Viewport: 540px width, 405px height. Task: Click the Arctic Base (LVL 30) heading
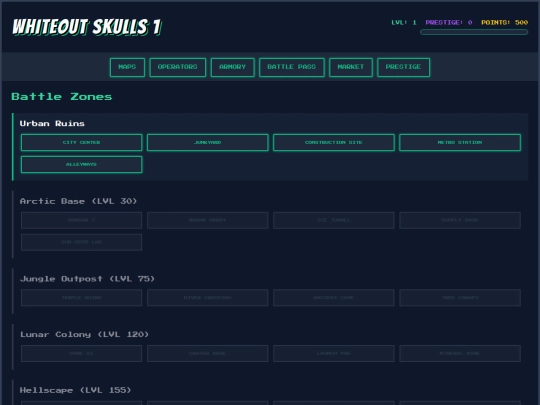point(78,201)
